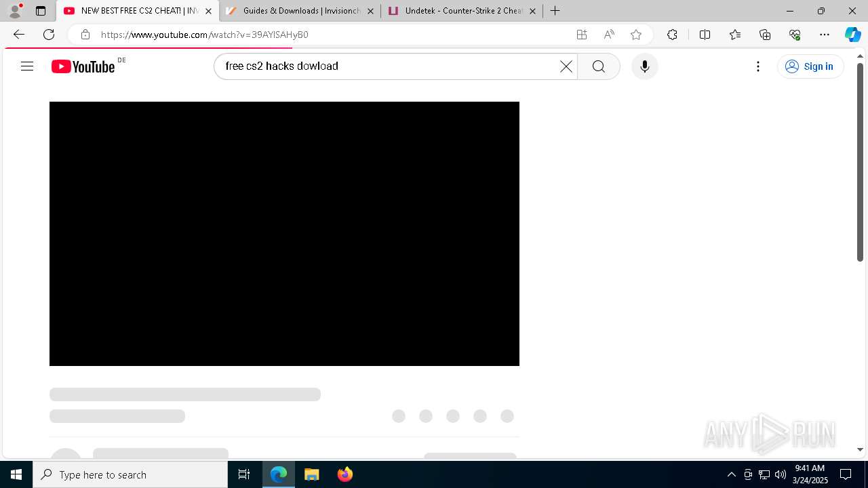Open the app available icon in address bar
Screen dimensions: 868x488
click(x=582, y=35)
